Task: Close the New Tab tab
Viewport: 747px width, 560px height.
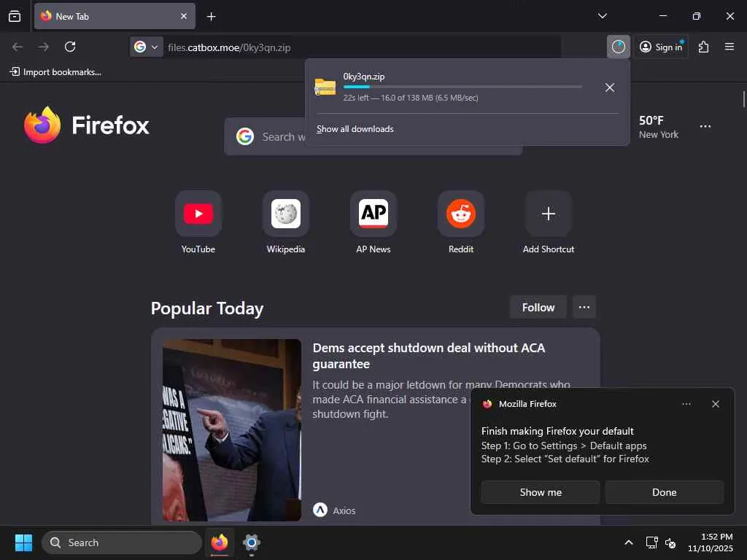Action: click(x=183, y=16)
